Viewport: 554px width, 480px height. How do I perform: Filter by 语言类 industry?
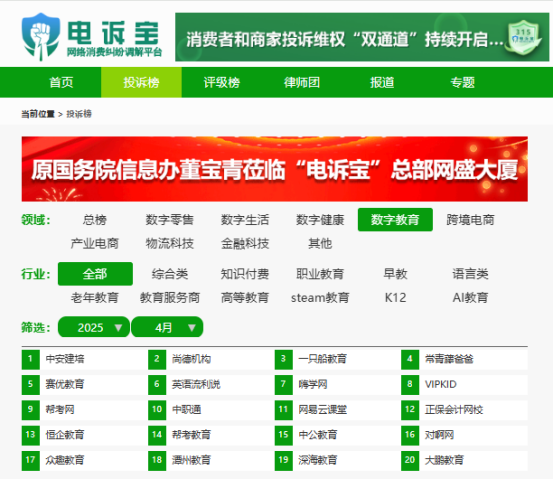pos(470,274)
